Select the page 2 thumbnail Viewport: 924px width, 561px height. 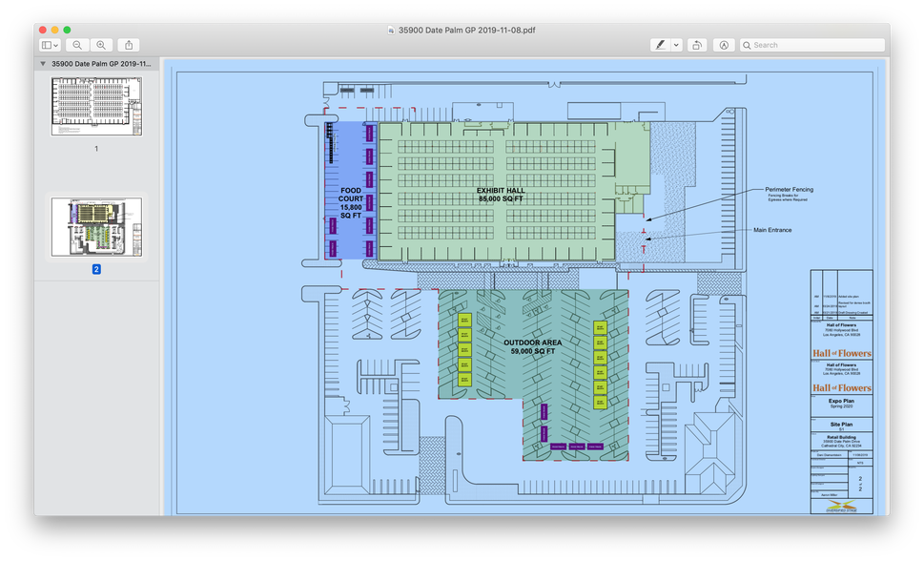click(96, 227)
